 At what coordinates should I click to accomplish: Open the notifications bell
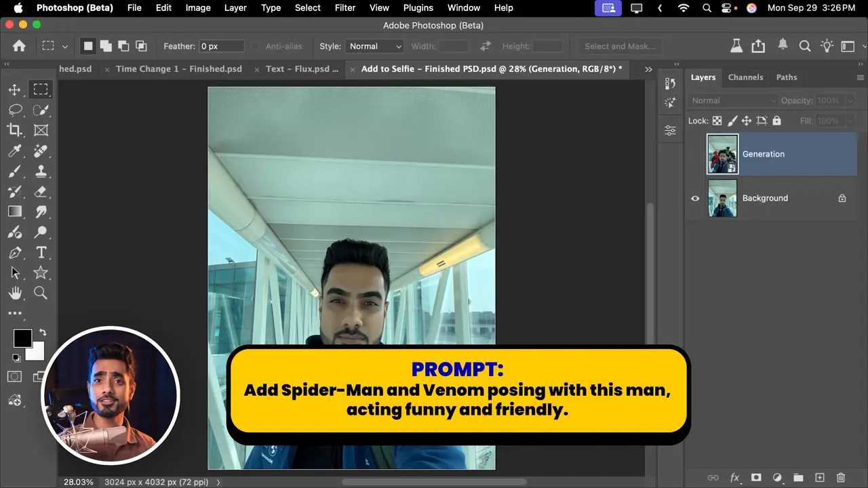(783, 45)
